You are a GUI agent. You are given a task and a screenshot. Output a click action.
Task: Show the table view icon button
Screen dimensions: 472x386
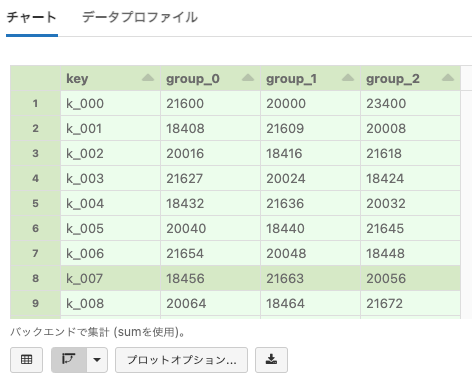[26, 360]
